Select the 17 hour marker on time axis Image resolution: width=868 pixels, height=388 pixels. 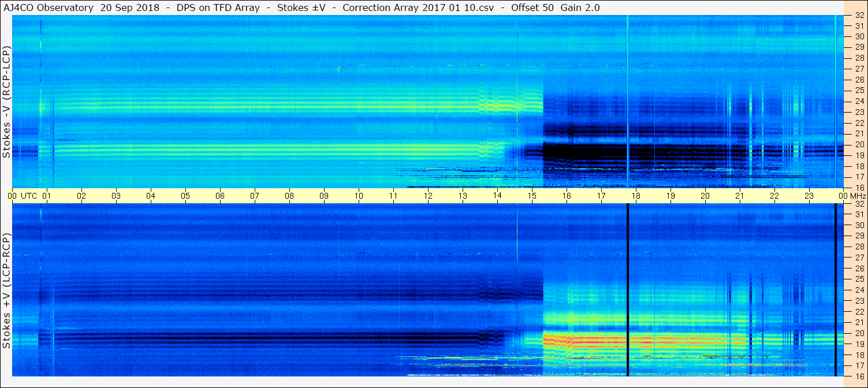click(x=601, y=196)
